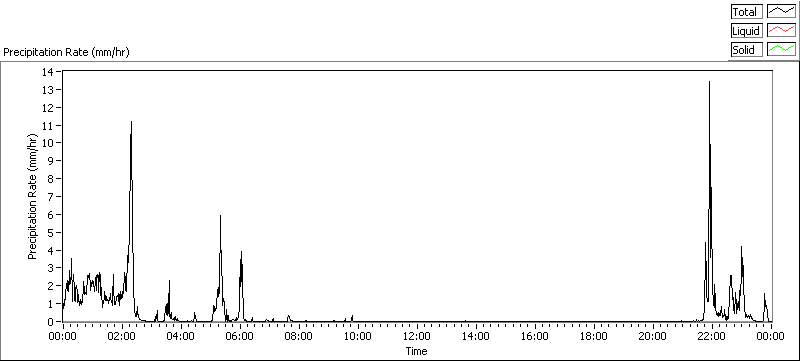The height and width of the screenshot is (361, 800).
Task: Select the 10:00 time tick label
Action: click(x=358, y=337)
